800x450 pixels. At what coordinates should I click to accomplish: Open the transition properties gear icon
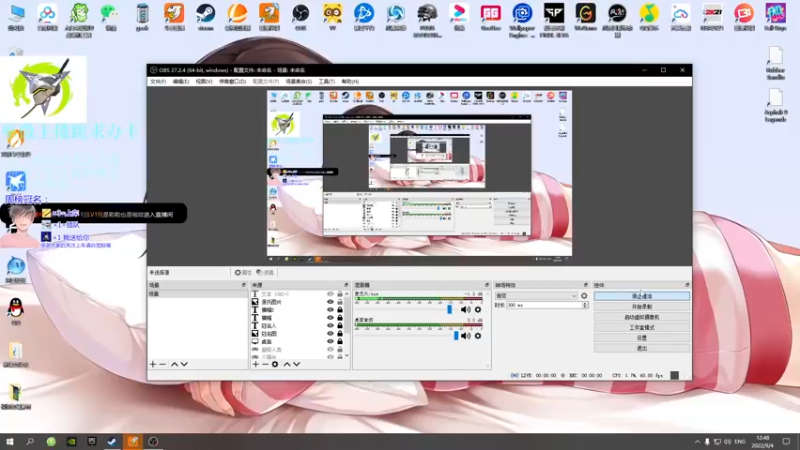point(584,296)
